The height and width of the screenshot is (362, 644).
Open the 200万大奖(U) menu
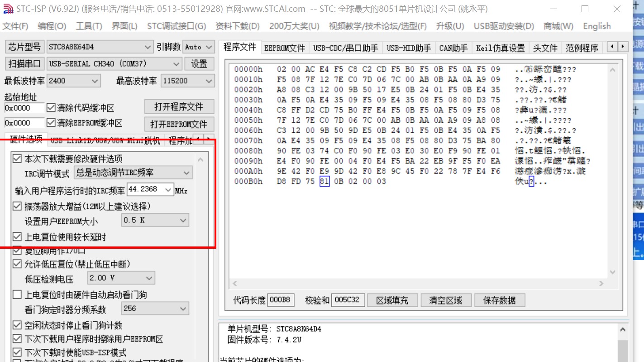(294, 26)
